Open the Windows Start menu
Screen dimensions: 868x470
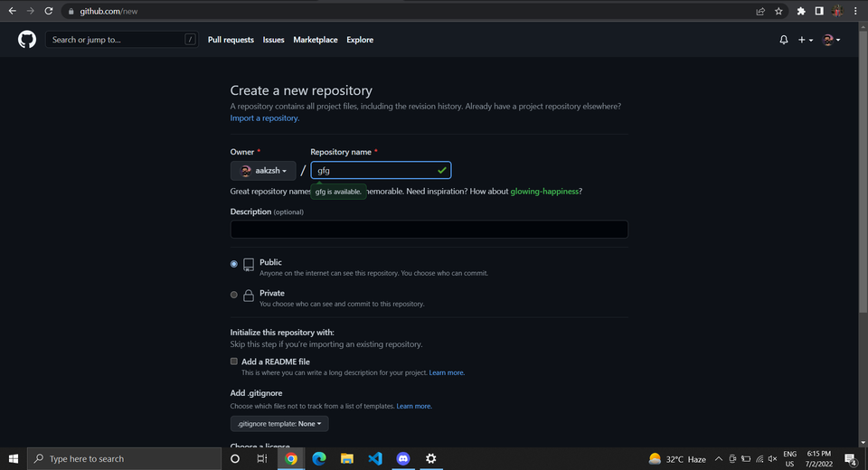coord(14,458)
